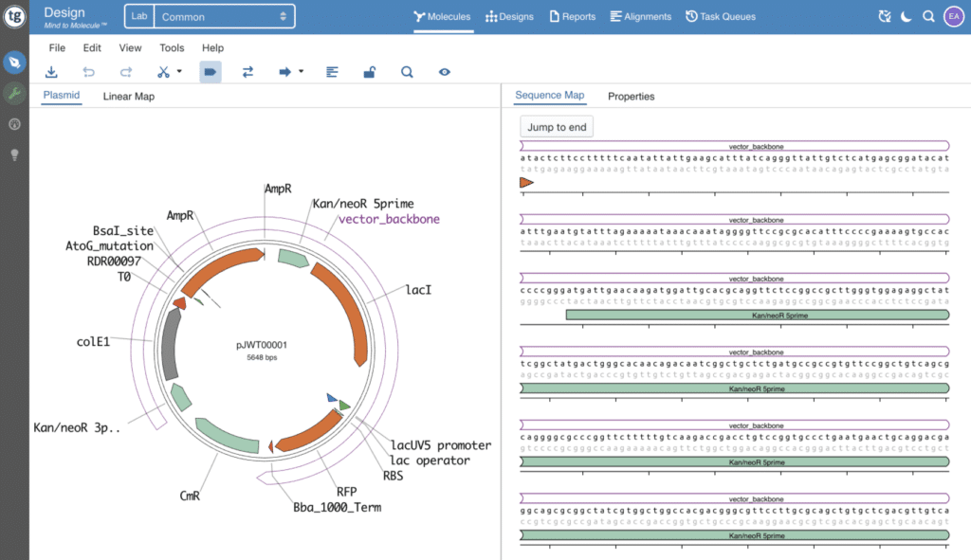Click the Jump to end button
Image resolution: width=971 pixels, height=560 pixels.
tap(557, 127)
